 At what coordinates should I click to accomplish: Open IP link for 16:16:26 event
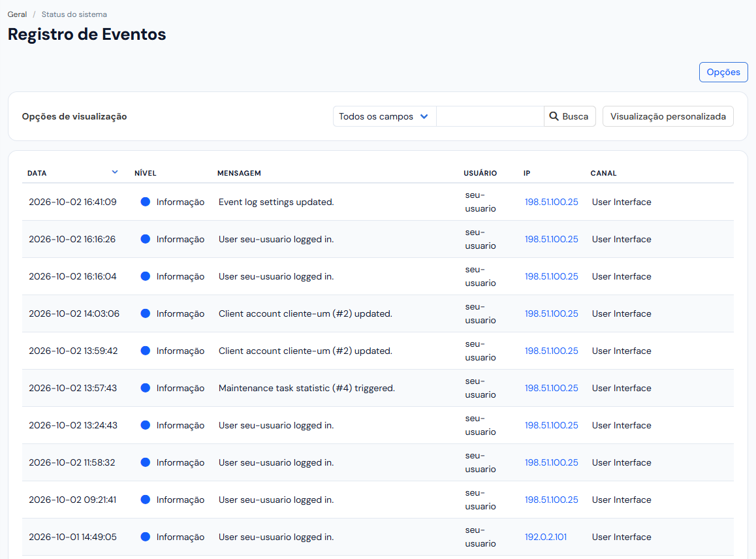click(551, 239)
